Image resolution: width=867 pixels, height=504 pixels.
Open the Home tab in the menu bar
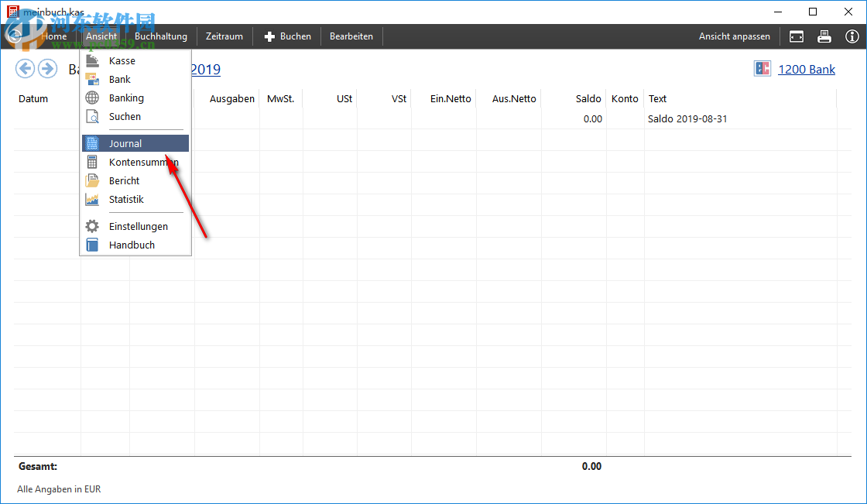[53, 36]
